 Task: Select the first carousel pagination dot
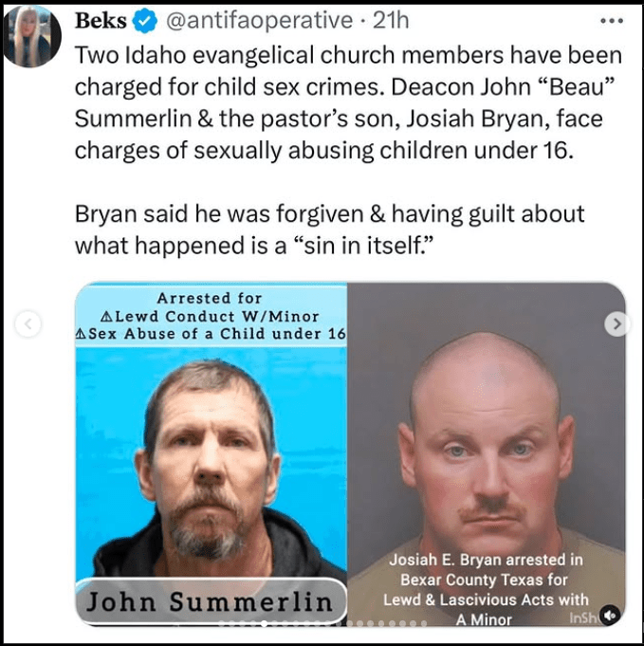click(x=221, y=623)
